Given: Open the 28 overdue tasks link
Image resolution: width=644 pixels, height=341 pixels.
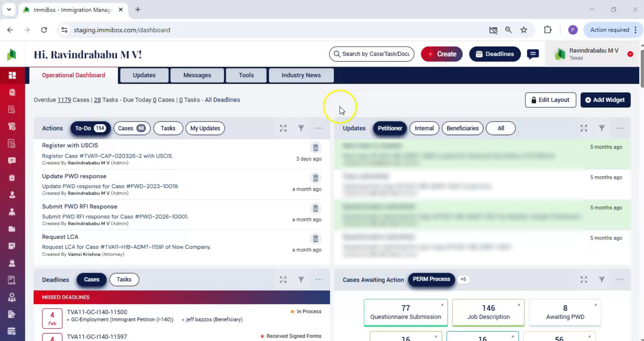Looking at the screenshot, I should coord(97,100).
